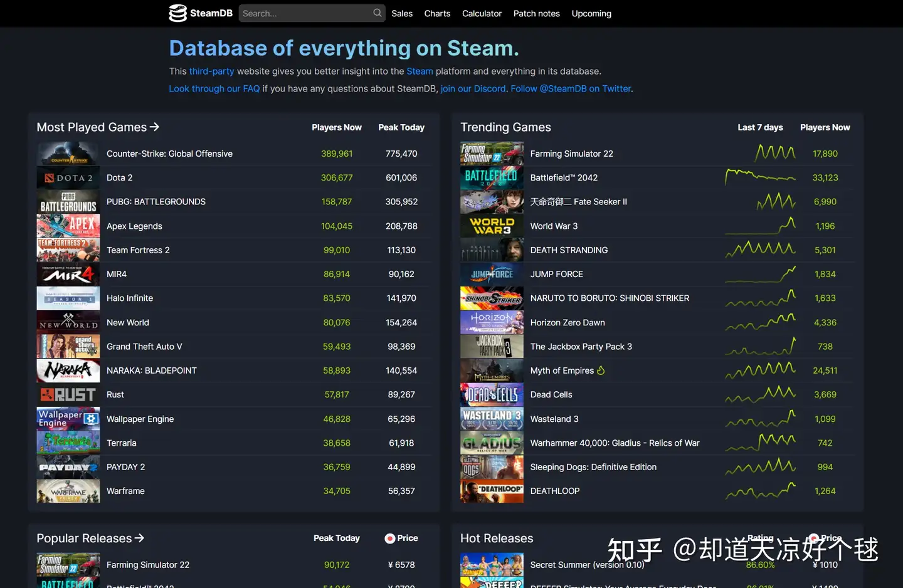Open the Calculator menu item
Screen dimensions: 903x588
point(482,13)
